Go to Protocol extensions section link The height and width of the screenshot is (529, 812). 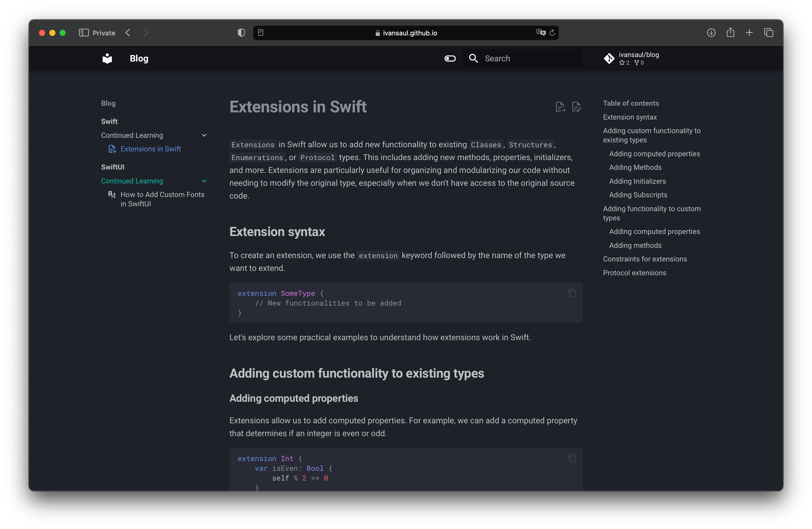tap(634, 273)
